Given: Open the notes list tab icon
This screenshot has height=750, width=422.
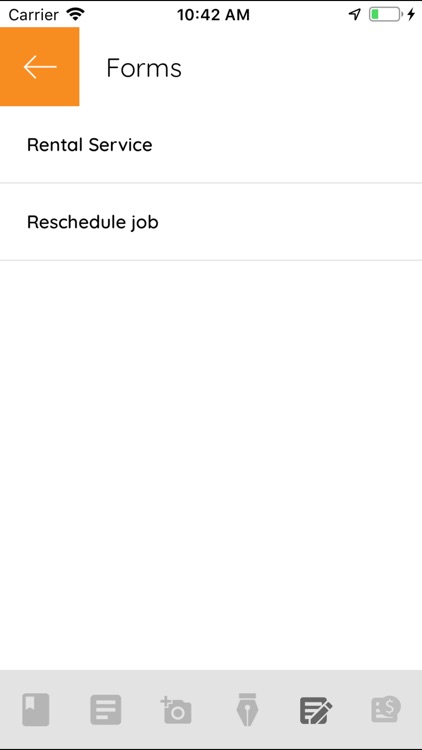Looking at the screenshot, I should [x=106, y=710].
